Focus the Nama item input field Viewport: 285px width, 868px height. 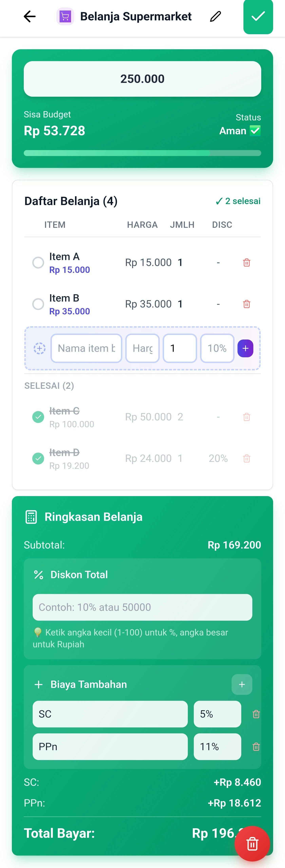tap(86, 348)
